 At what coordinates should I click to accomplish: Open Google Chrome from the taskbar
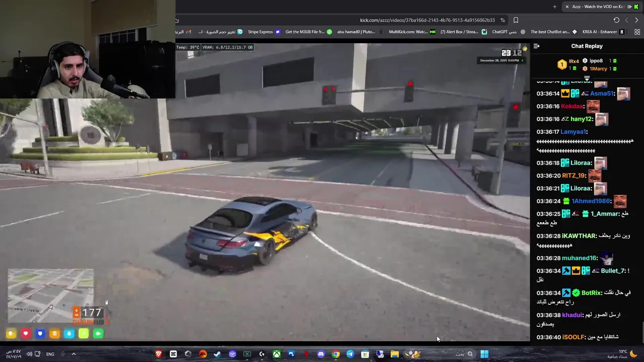click(336, 354)
